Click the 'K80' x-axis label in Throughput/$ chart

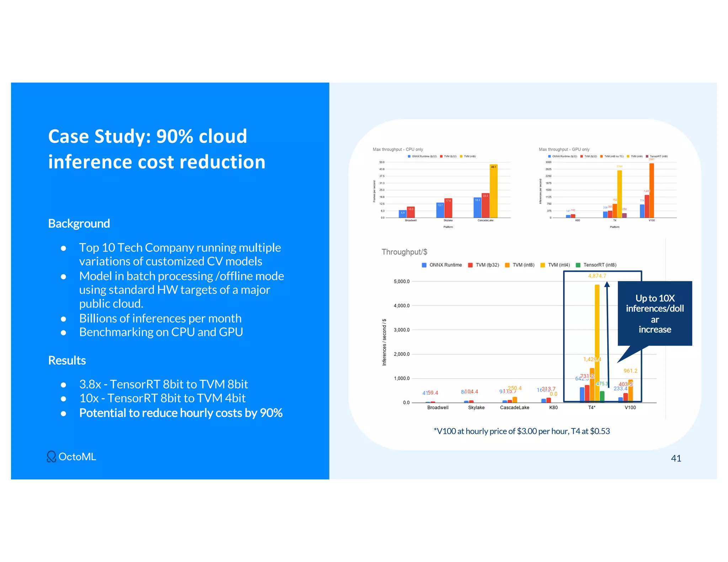pos(553,407)
